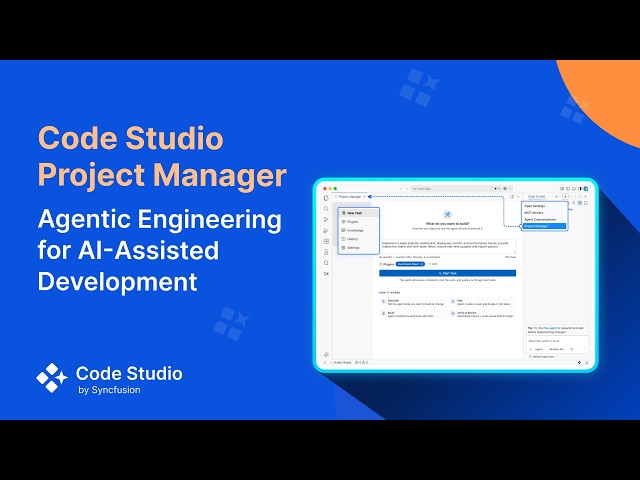Click the blue Start Task button
The image size is (640, 480).
coord(448,273)
